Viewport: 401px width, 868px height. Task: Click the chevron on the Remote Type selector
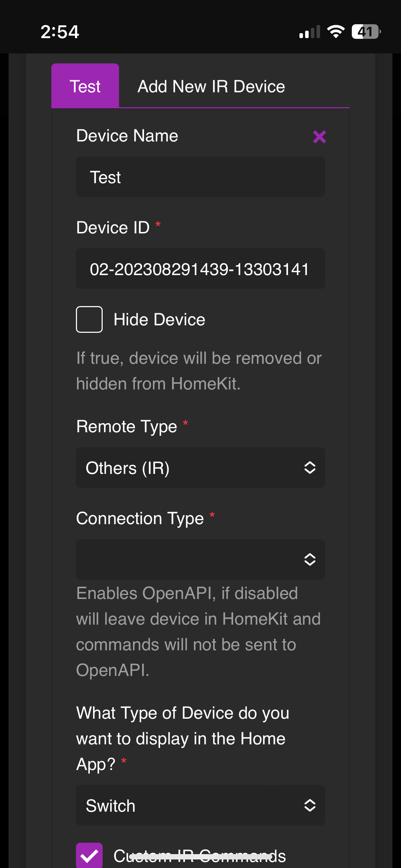click(x=310, y=467)
